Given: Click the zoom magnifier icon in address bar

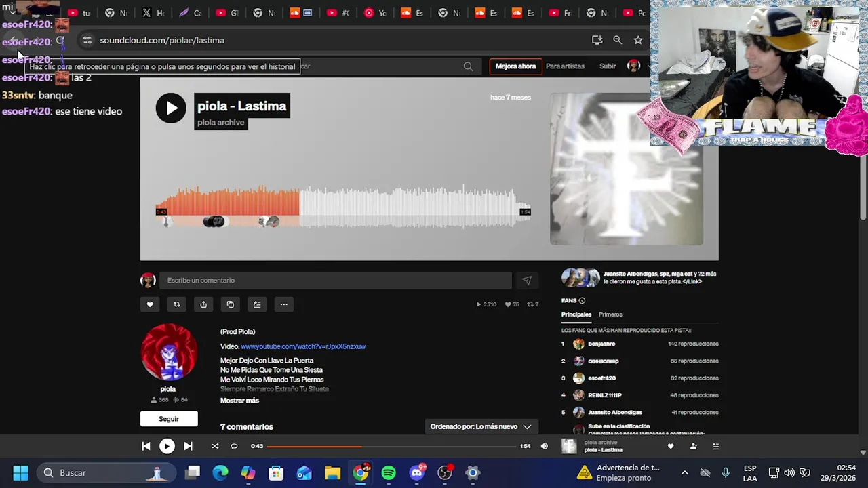Looking at the screenshot, I should pyautogui.click(x=617, y=40).
